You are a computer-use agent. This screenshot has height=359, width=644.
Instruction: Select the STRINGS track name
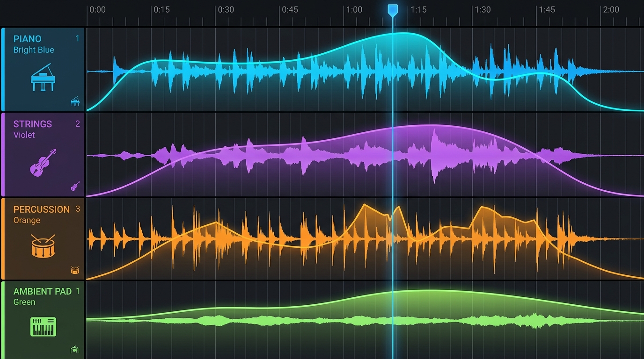(32, 124)
